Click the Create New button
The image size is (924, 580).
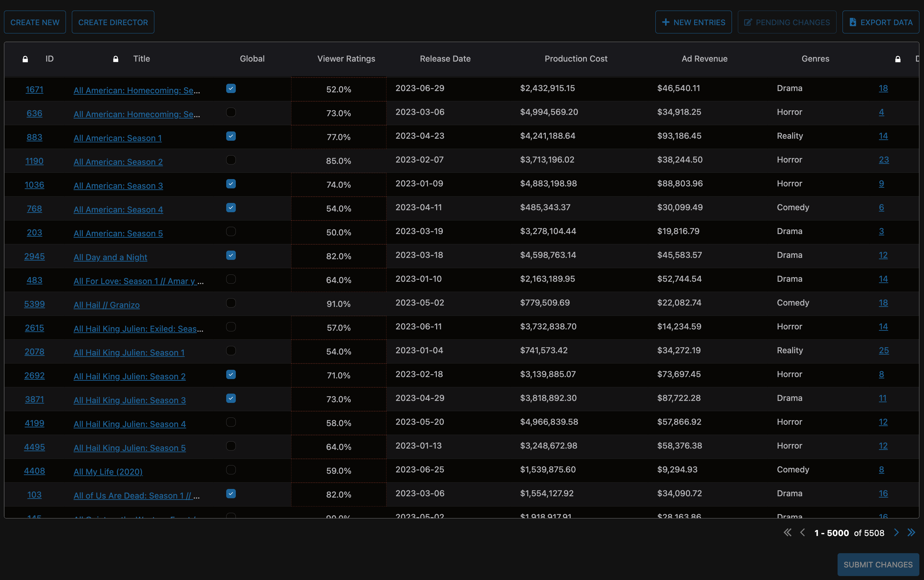(x=35, y=22)
